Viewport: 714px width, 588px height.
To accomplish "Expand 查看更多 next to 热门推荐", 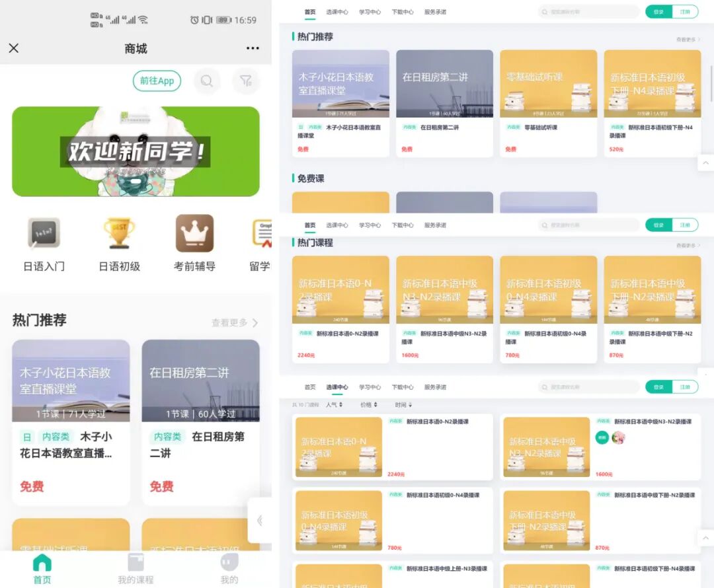I will click(x=231, y=321).
